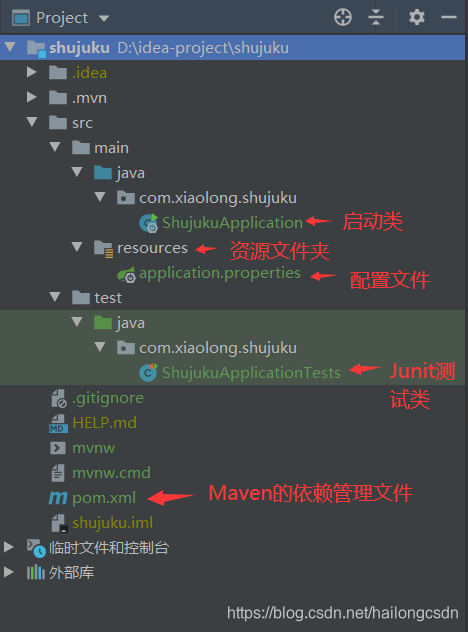Click the Spring leaf icon of application.properties

point(127,274)
